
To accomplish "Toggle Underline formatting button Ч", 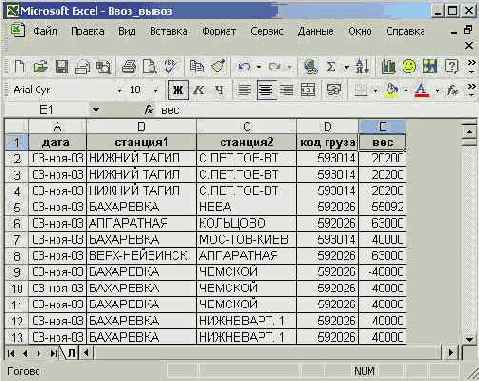I will pos(219,90).
